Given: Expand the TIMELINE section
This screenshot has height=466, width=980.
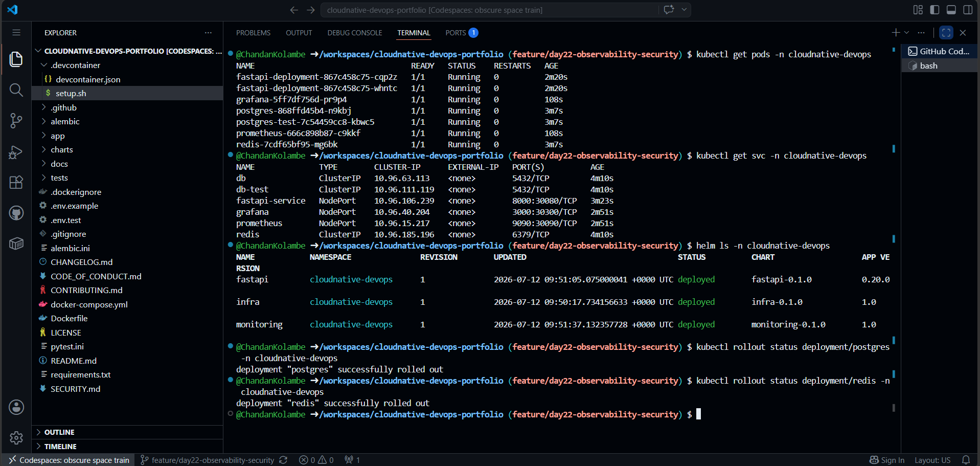Looking at the screenshot, I should pyautogui.click(x=127, y=447).
